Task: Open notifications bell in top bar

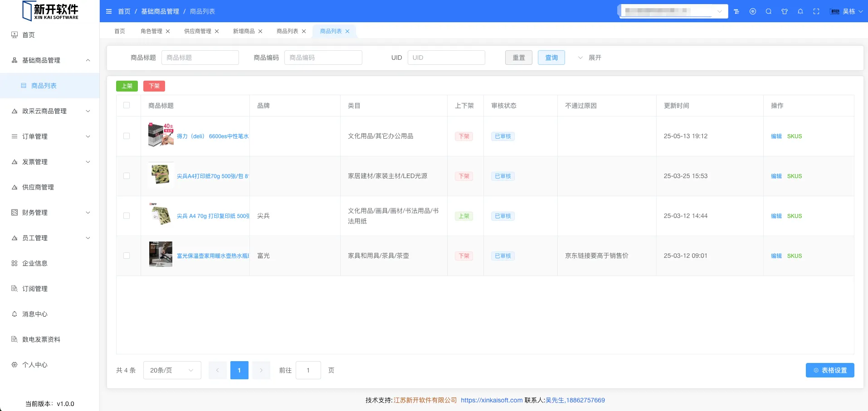Action: [x=800, y=11]
